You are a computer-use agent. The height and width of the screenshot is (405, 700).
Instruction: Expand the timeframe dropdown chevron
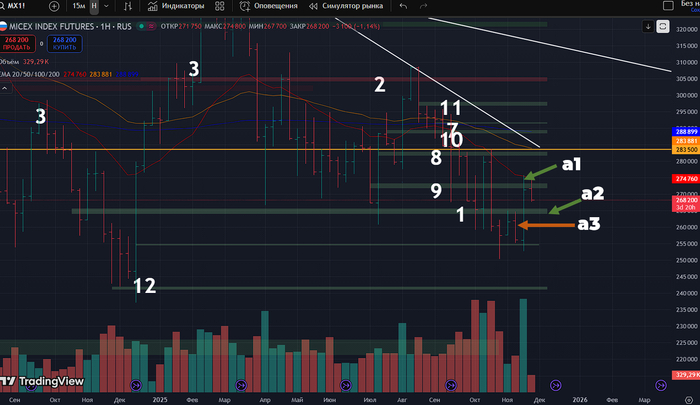[x=108, y=6]
